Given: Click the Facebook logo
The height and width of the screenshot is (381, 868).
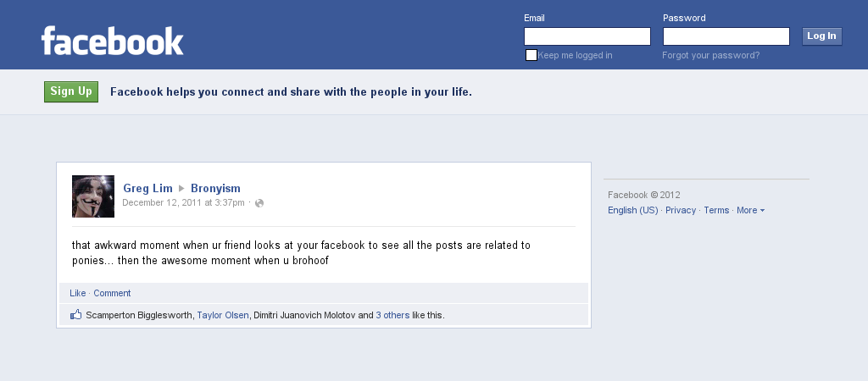Looking at the screenshot, I should [113, 41].
